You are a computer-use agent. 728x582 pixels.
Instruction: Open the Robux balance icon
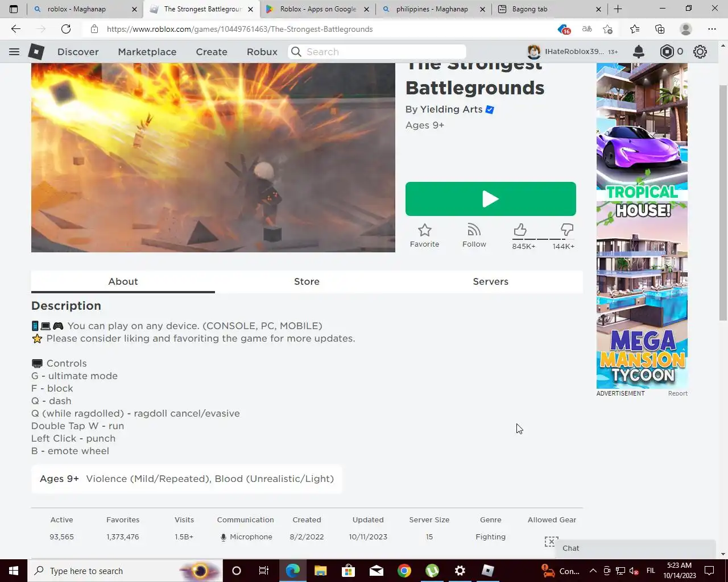click(x=667, y=52)
